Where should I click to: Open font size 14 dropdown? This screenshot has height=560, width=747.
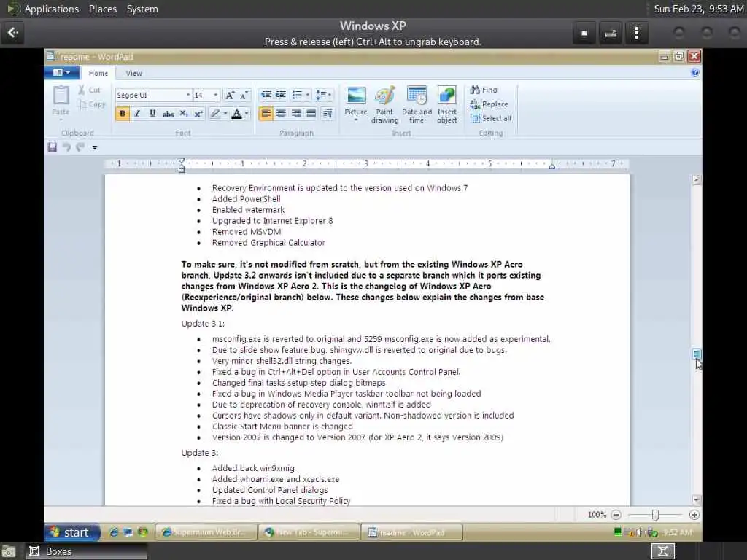pyautogui.click(x=215, y=96)
